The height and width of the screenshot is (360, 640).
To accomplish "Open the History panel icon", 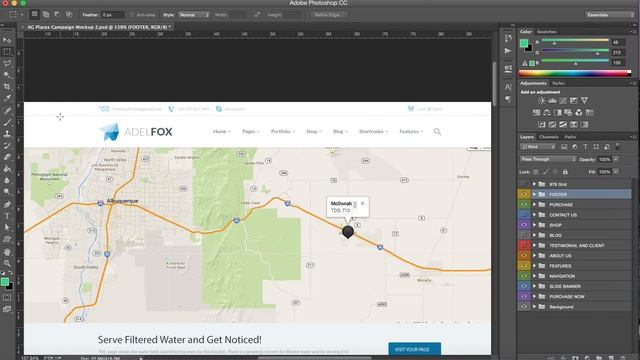I will (508, 38).
